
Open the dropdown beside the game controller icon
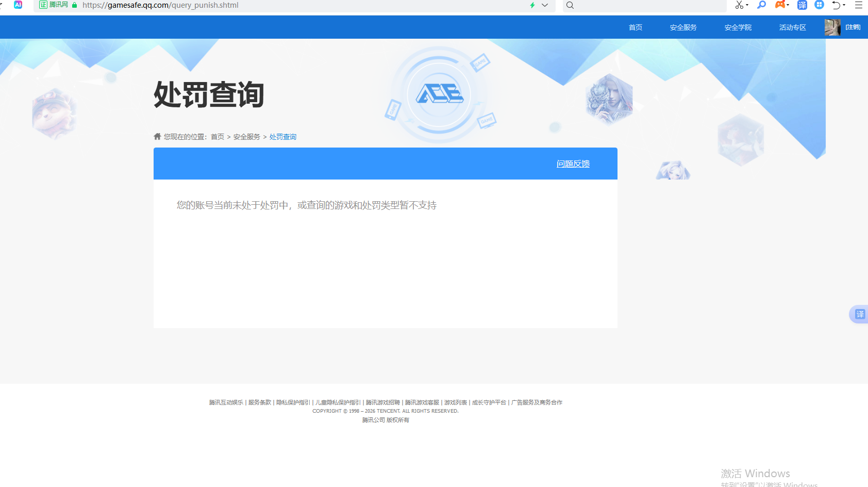pyautogui.click(x=788, y=6)
